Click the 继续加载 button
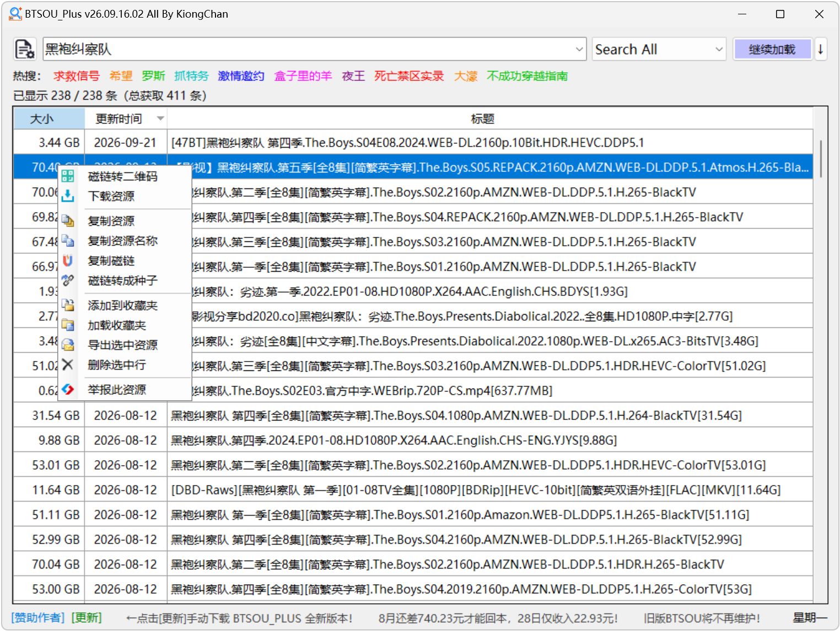The height and width of the screenshot is (631, 840). pyautogui.click(x=772, y=49)
